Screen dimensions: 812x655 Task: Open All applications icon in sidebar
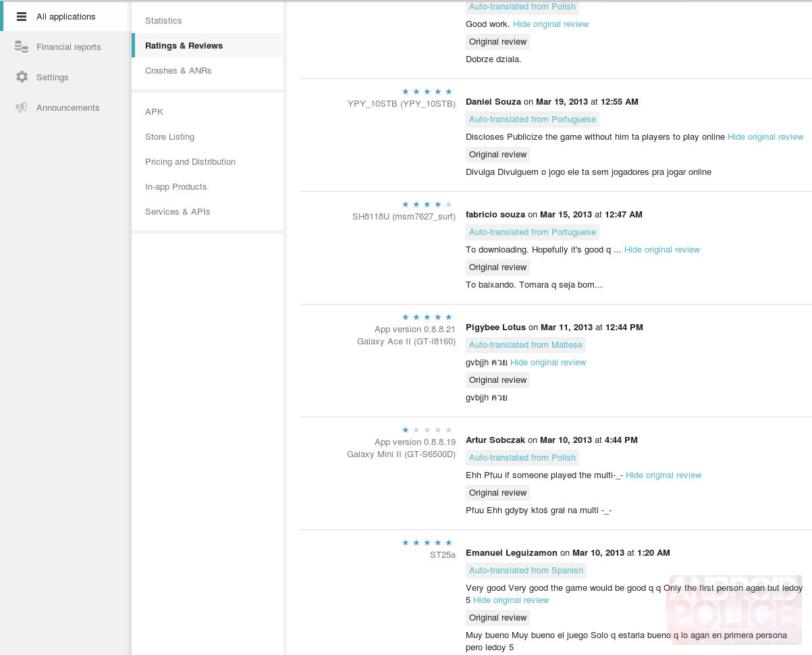click(22, 16)
